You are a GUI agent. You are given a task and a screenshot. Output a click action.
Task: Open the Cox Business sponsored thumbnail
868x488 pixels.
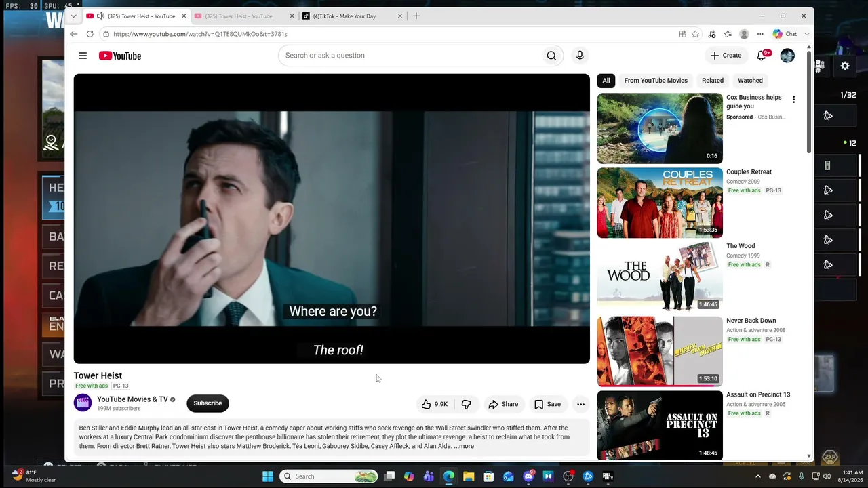click(660, 129)
